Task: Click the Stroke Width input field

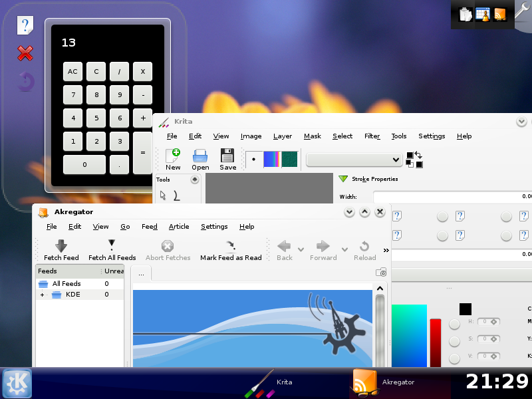Action: point(453,197)
